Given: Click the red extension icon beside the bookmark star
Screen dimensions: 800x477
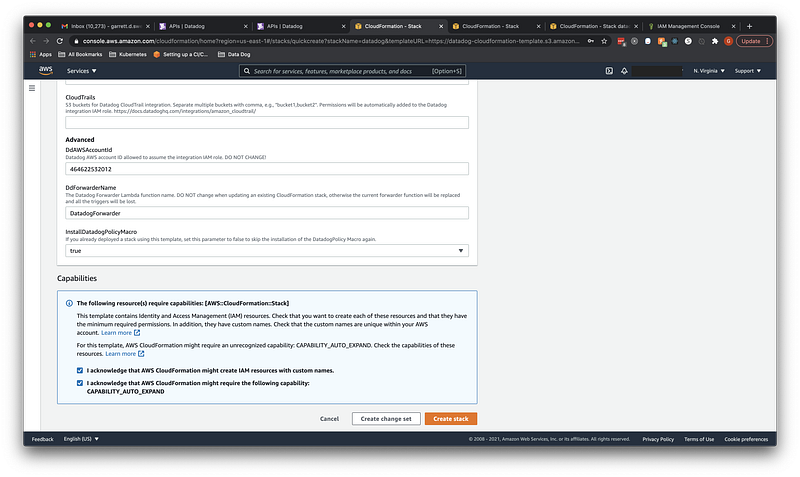Looking at the screenshot, I should pyautogui.click(x=621, y=41).
